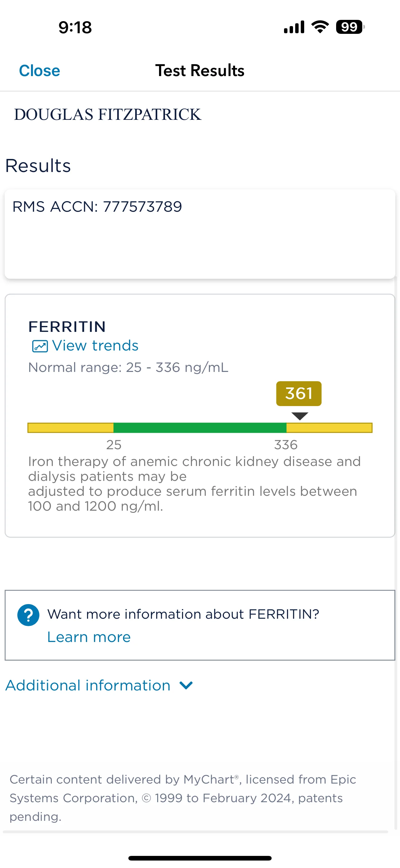Tap the RMS ACCN results card
Screen dimensions: 400x868
pos(200,233)
